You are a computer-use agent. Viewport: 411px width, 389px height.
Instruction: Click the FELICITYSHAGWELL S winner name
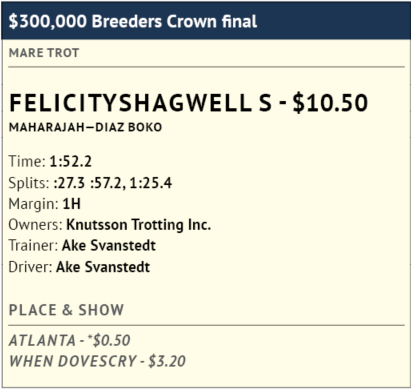tap(140, 102)
